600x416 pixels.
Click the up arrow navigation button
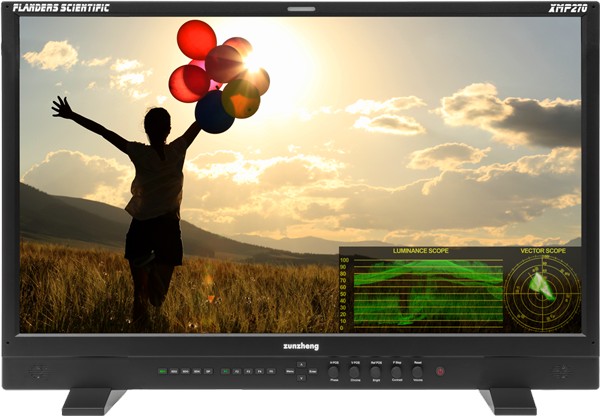coord(302,364)
